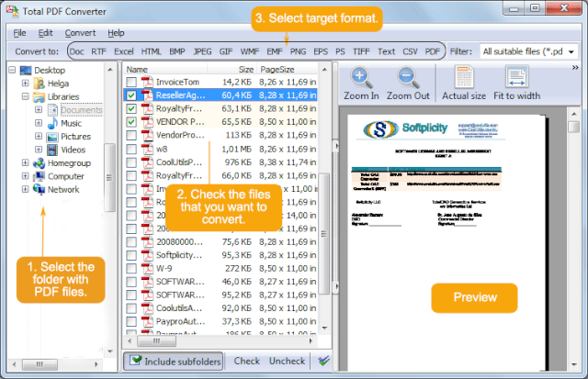This screenshot has height=379, width=588.
Task: Expand the Computer tree node
Action: tap(25, 176)
